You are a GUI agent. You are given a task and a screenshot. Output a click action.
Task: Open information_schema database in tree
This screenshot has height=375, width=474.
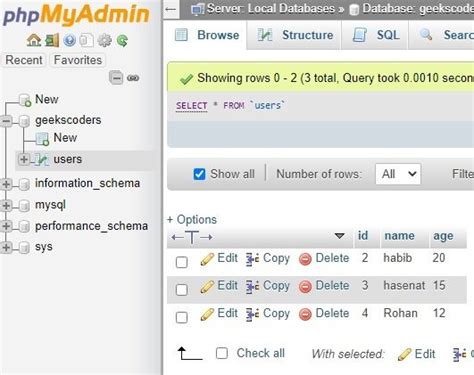tap(87, 183)
